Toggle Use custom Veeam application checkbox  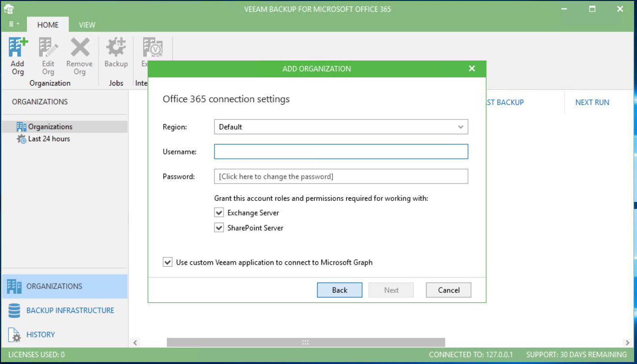click(167, 262)
